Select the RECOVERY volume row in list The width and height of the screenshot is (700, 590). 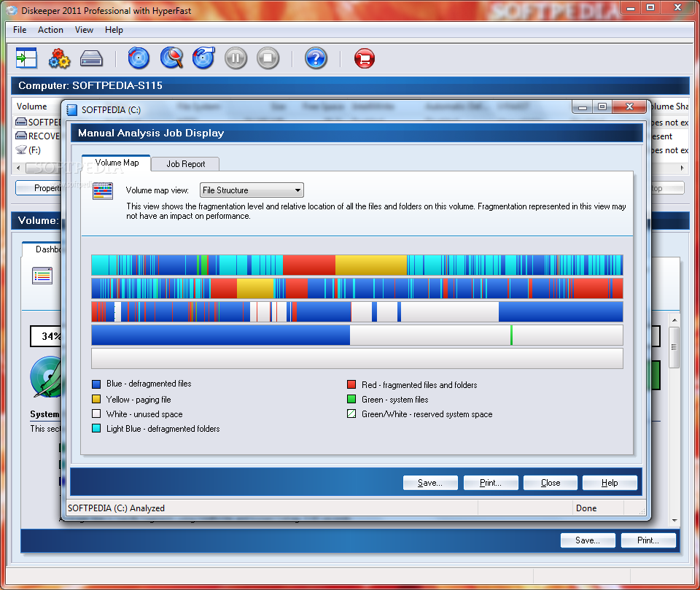point(38,136)
